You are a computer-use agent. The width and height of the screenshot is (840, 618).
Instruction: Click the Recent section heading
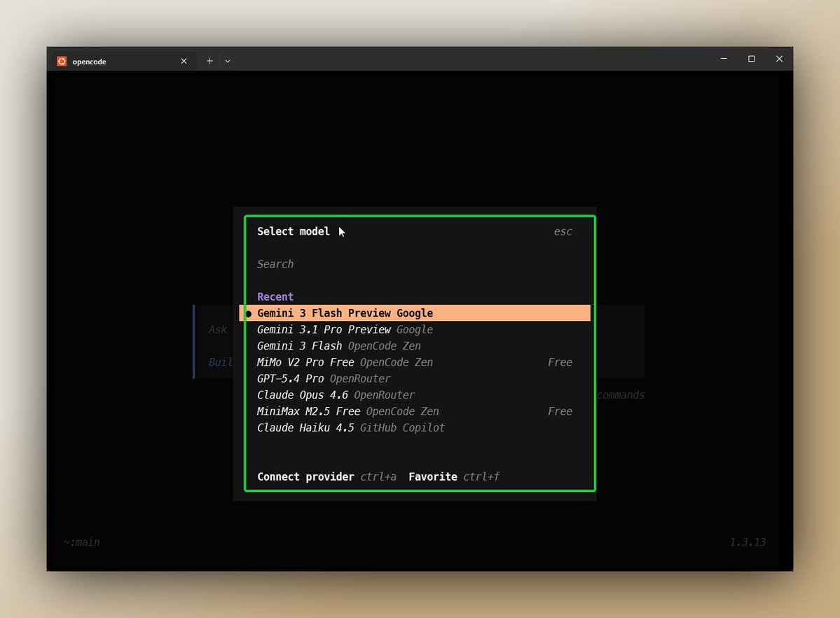pyautogui.click(x=275, y=297)
